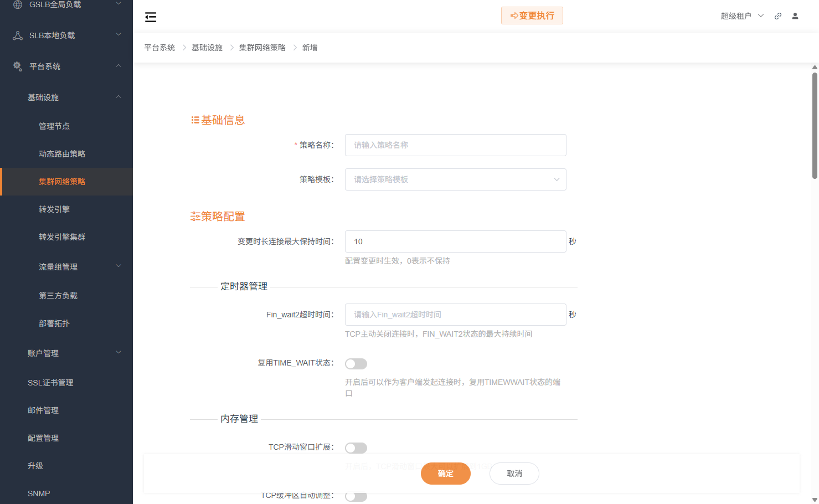Image resolution: width=819 pixels, height=504 pixels.
Task: Turn on TCP缓冲区自动调整 switch
Action: 356,496
